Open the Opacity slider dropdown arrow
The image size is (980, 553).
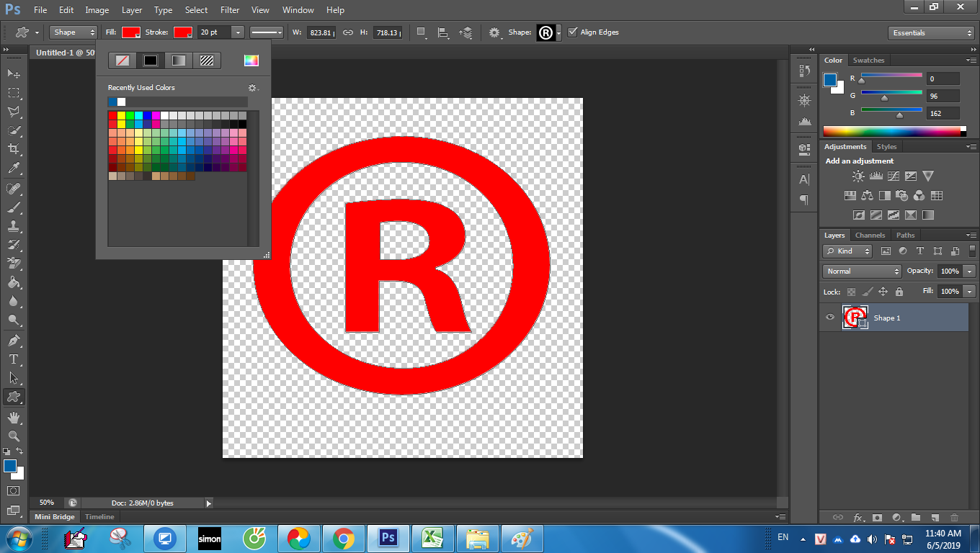pyautogui.click(x=970, y=271)
